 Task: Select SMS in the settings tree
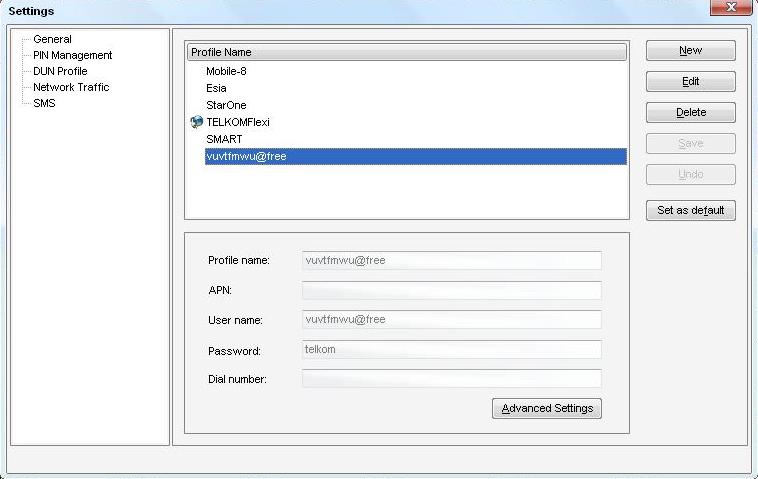44,103
